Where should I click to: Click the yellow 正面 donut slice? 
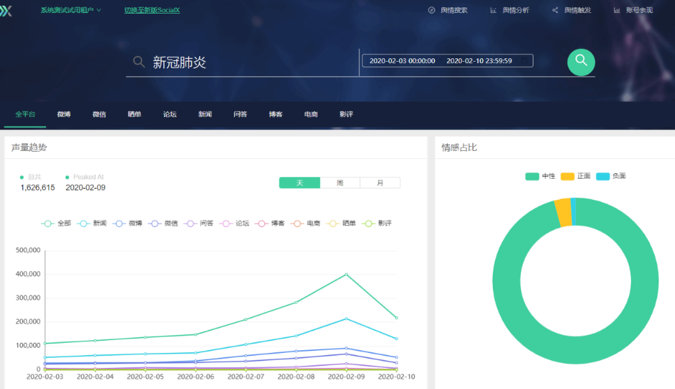coord(564,213)
